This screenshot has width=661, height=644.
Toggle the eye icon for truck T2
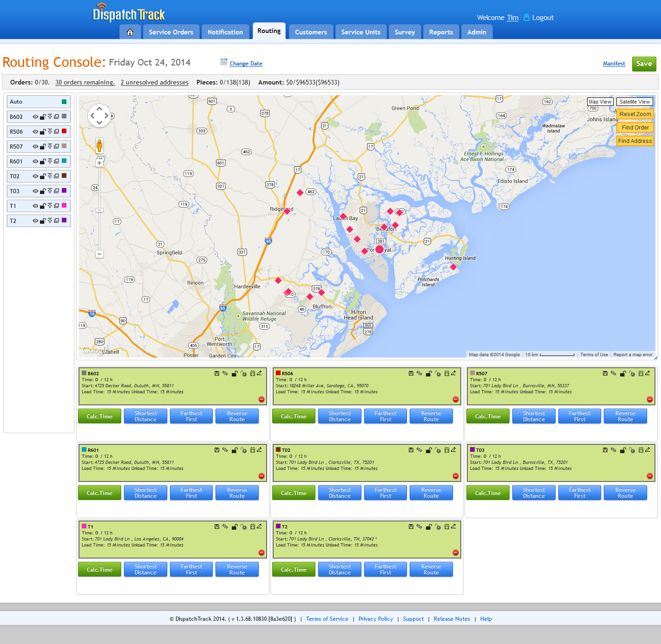pyautogui.click(x=36, y=221)
